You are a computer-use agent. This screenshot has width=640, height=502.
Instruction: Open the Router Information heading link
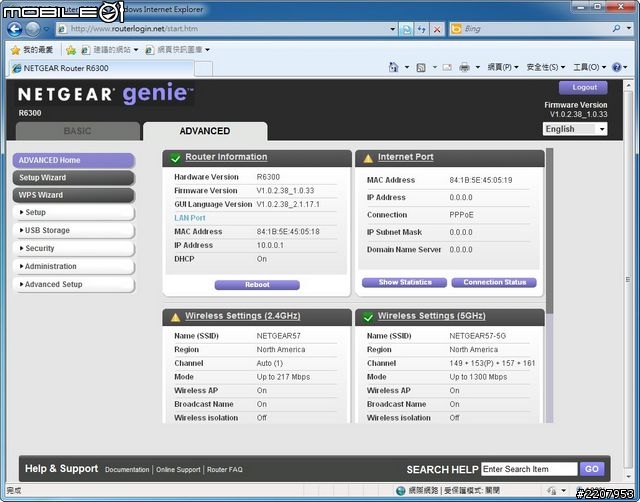click(226, 157)
